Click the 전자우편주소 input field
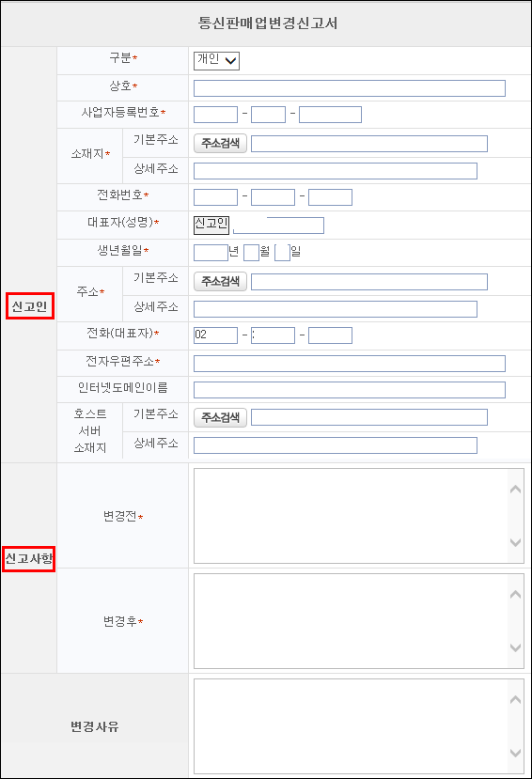532x779 pixels. coord(350,363)
